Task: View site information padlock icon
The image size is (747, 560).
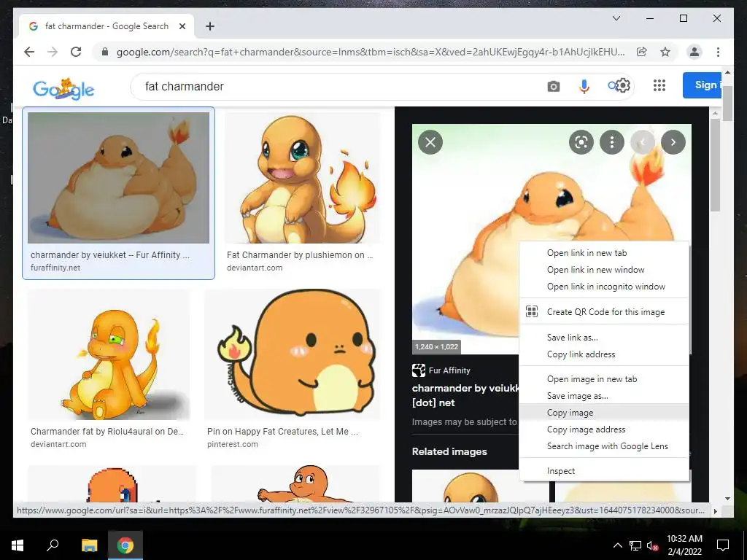Action: (105, 52)
